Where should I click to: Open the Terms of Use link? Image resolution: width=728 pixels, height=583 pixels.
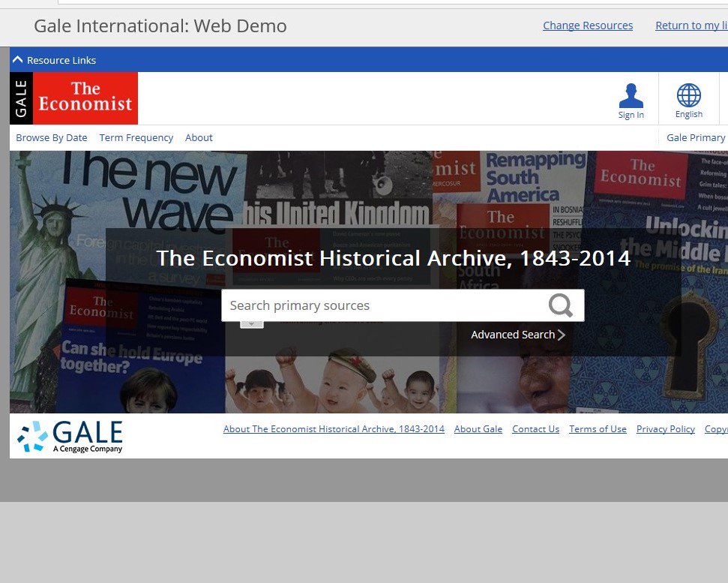coord(598,428)
